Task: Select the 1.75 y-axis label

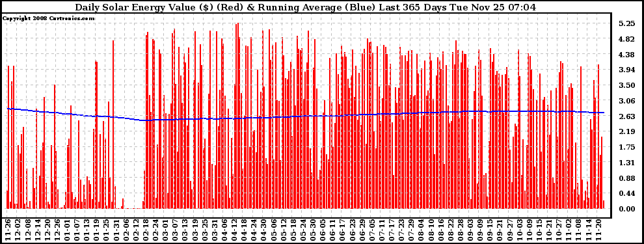Action: point(626,148)
